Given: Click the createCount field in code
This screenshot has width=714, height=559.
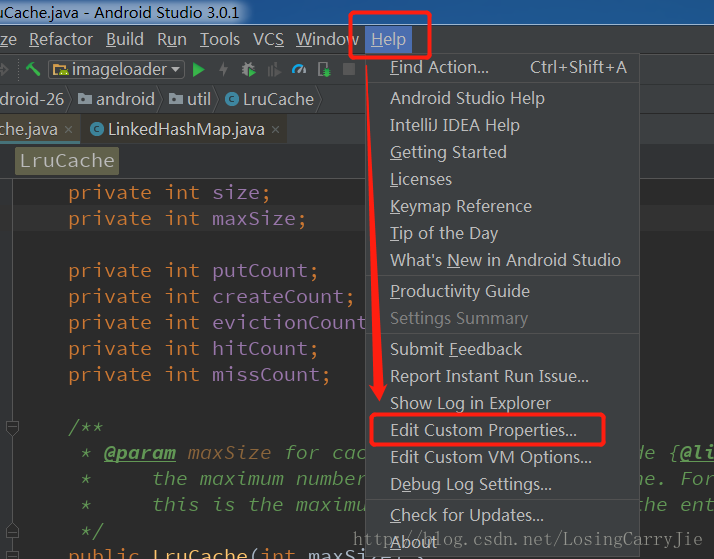Looking at the screenshot, I should click(278, 297).
